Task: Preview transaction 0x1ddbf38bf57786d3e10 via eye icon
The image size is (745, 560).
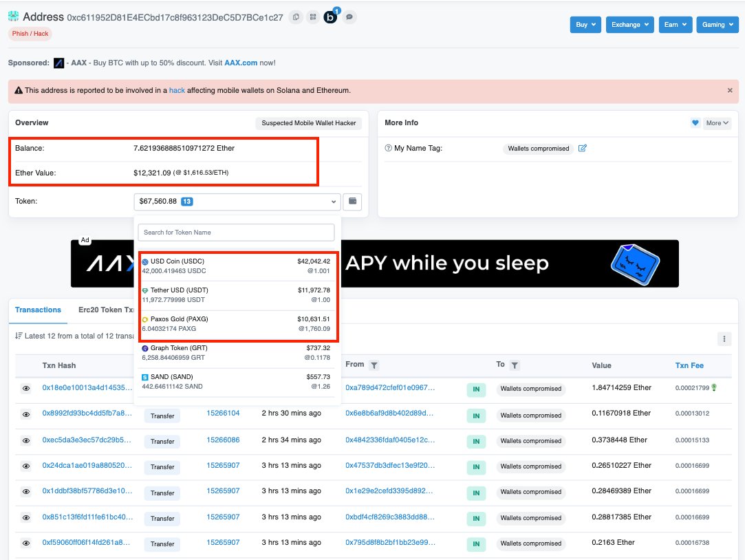Action: (26, 492)
